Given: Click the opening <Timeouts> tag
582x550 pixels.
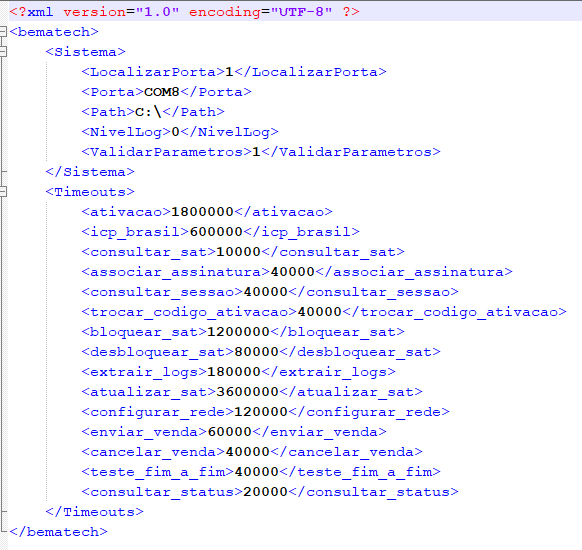Looking at the screenshot, I should point(90,192).
